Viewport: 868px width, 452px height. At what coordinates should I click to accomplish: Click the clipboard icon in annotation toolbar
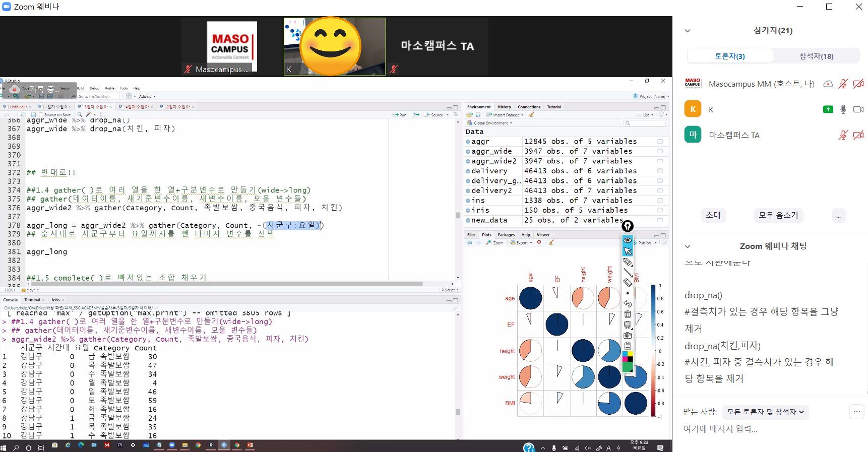coord(628,346)
